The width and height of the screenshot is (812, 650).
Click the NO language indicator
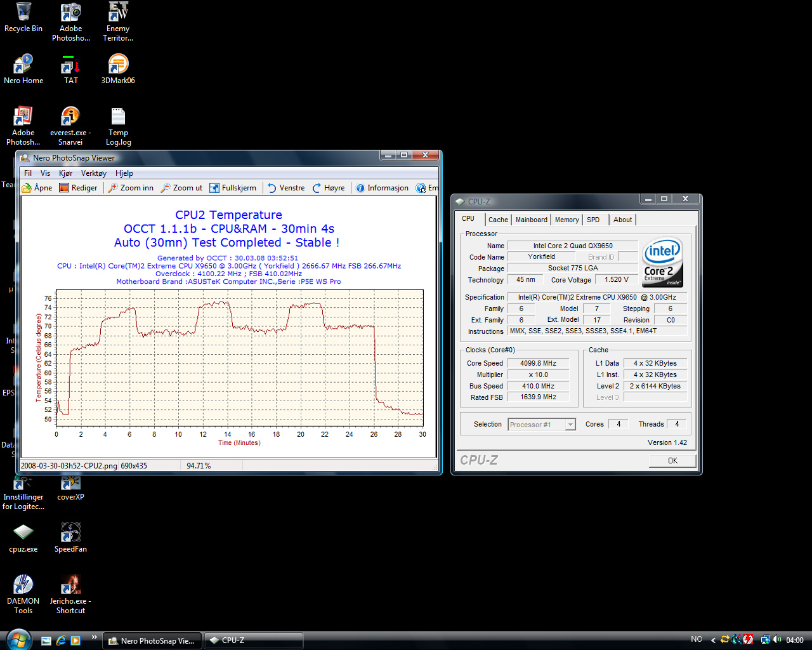(x=697, y=639)
